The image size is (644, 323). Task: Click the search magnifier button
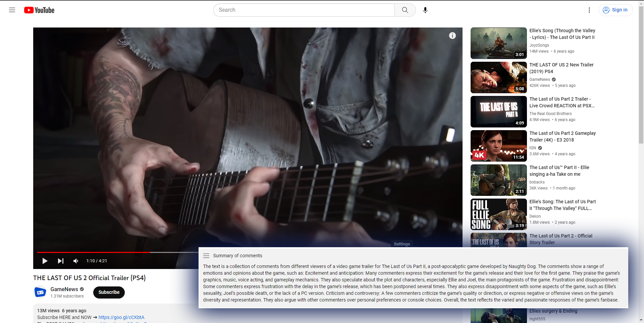coord(405,10)
